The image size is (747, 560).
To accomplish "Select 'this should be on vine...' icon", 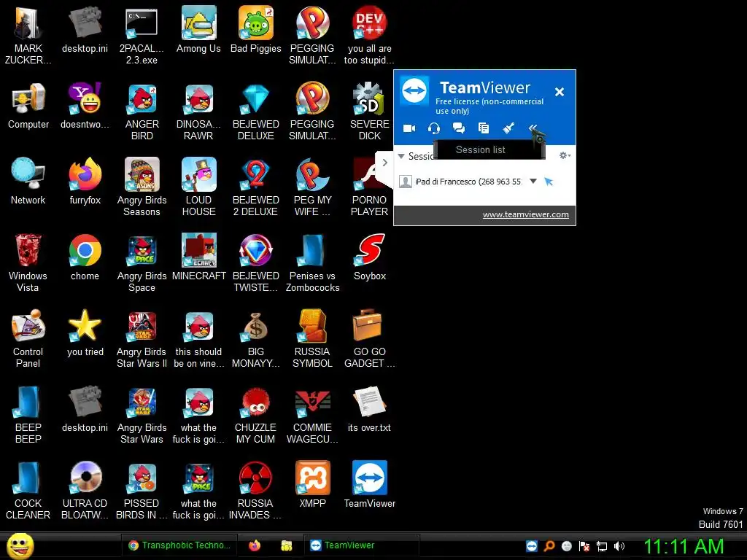I will click(198, 338).
